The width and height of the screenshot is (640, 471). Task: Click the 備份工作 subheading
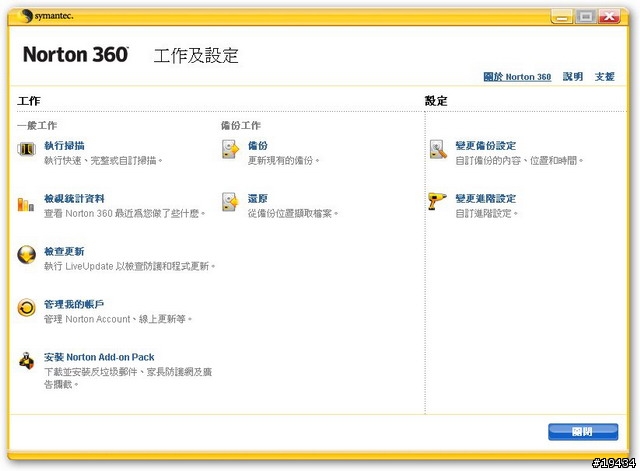[x=241, y=125]
